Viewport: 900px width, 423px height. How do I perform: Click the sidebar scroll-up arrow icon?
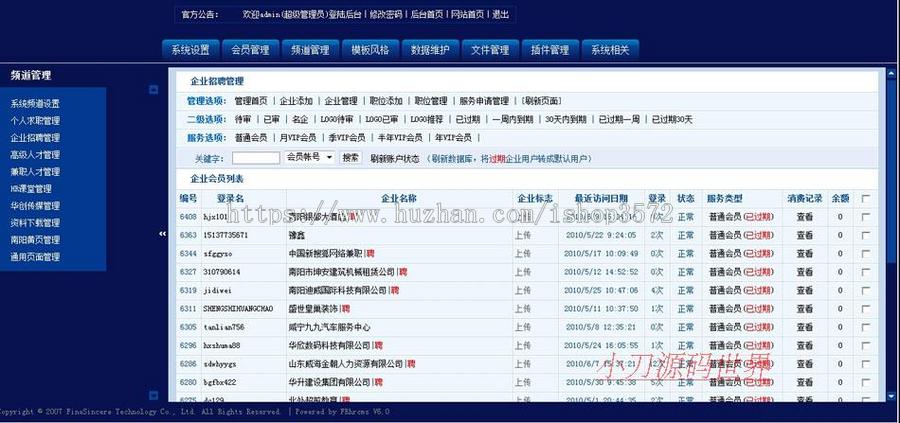(153, 90)
